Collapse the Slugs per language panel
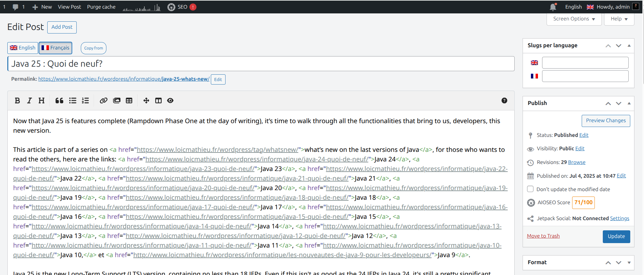The image size is (644, 275). pyautogui.click(x=629, y=46)
